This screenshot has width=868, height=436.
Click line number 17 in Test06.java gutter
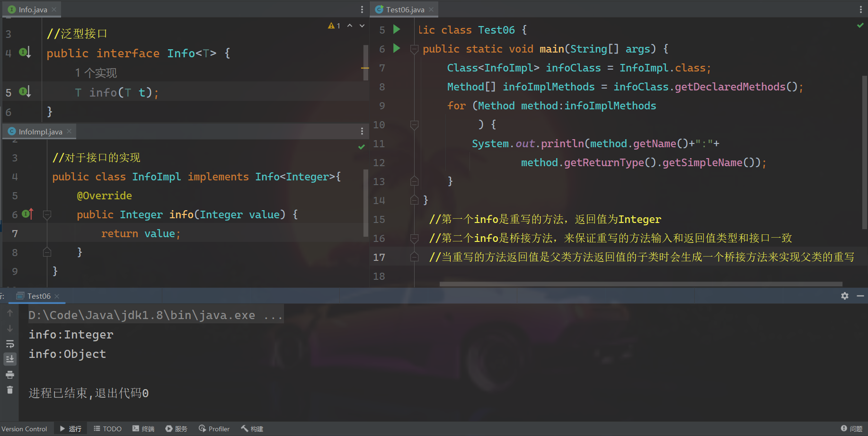379,257
